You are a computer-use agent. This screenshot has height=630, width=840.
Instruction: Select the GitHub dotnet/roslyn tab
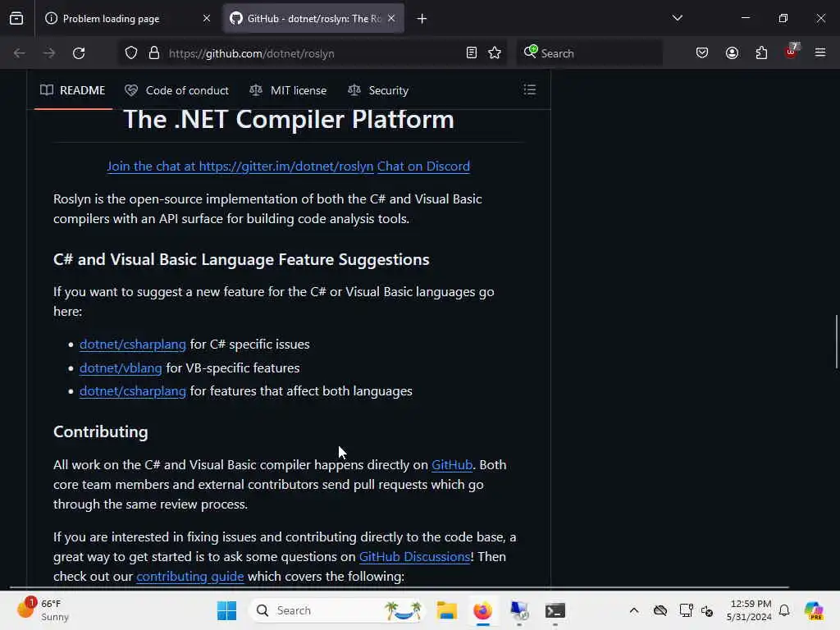coord(313,19)
